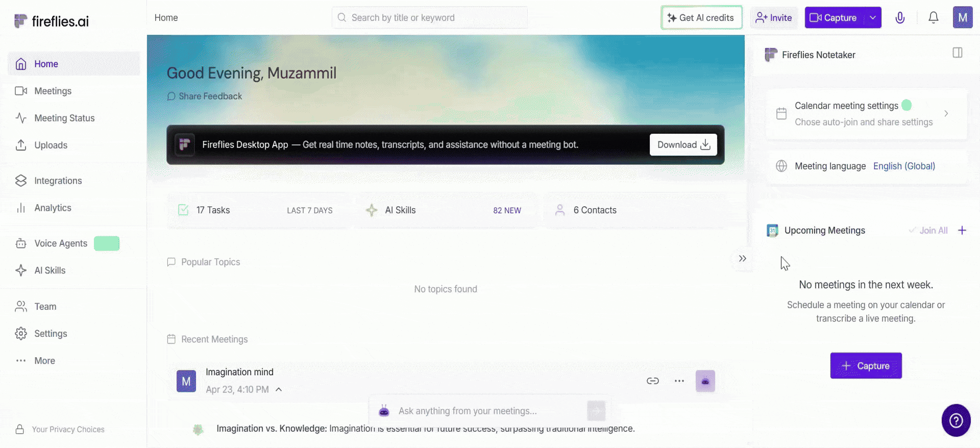Click the Google Calendar icon
This screenshot has width=980, height=448.
[x=772, y=231]
